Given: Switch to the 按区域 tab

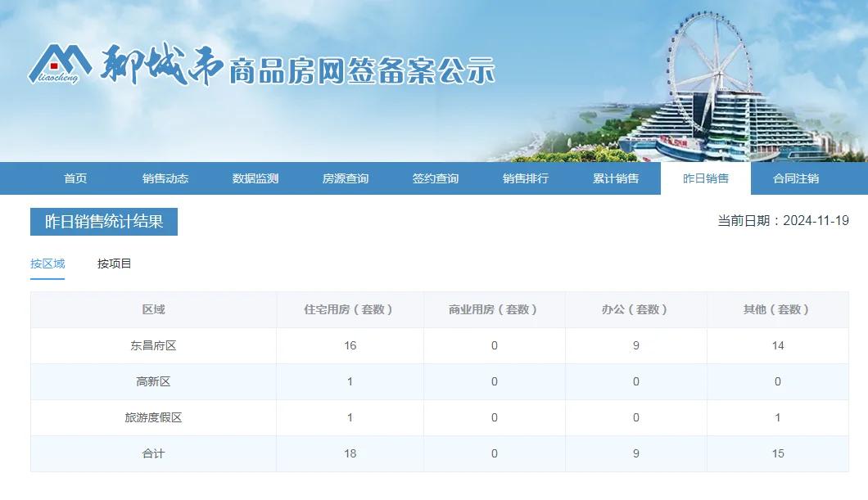Looking at the screenshot, I should click(x=47, y=264).
